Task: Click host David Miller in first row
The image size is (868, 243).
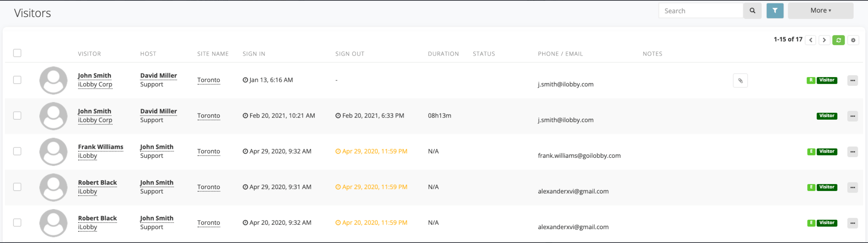Action: pyautogui.click(x=158, y=76)
